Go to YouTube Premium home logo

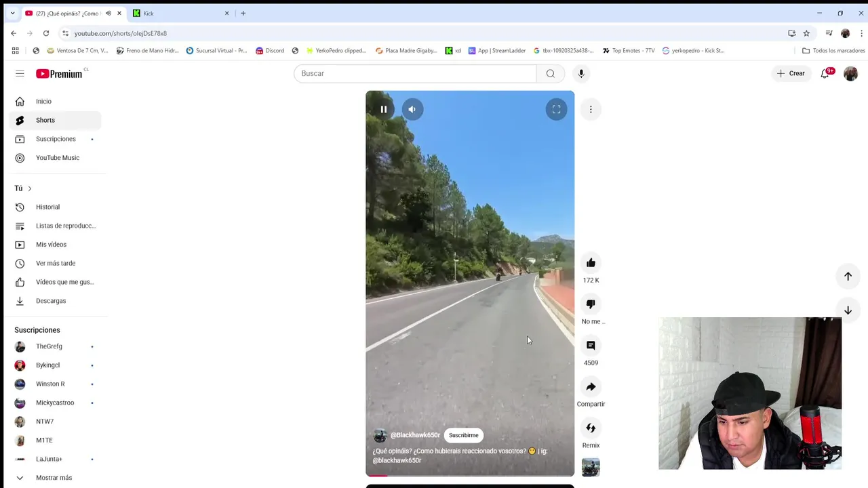(x=61, y=73)
